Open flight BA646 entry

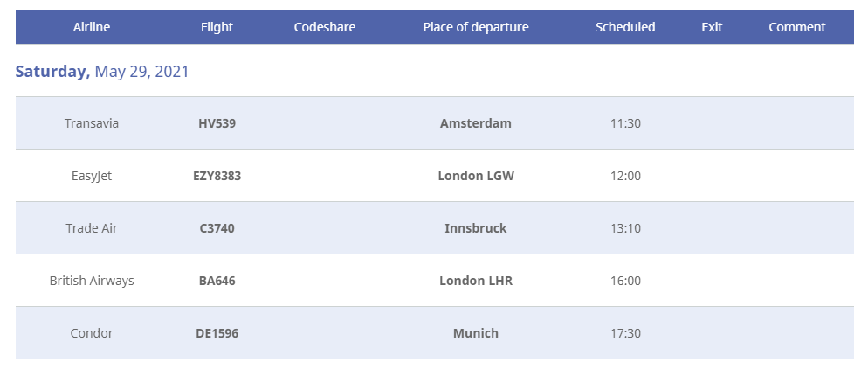pos(217,281)
